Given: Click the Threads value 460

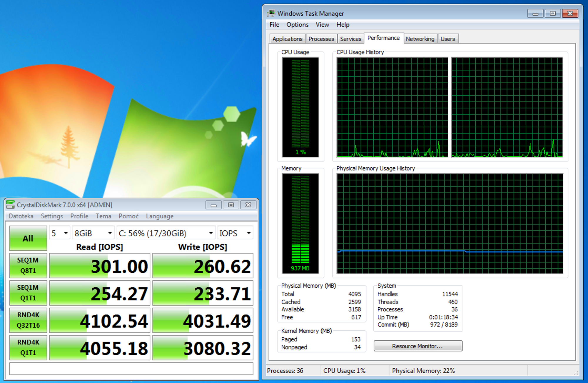Looking at the screenshot, I should (x=453, y=302).
